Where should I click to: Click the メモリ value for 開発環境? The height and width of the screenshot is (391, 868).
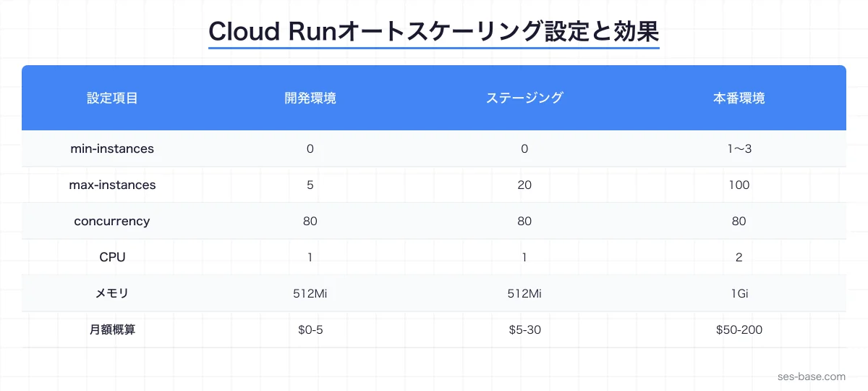[x=310, y=293]
